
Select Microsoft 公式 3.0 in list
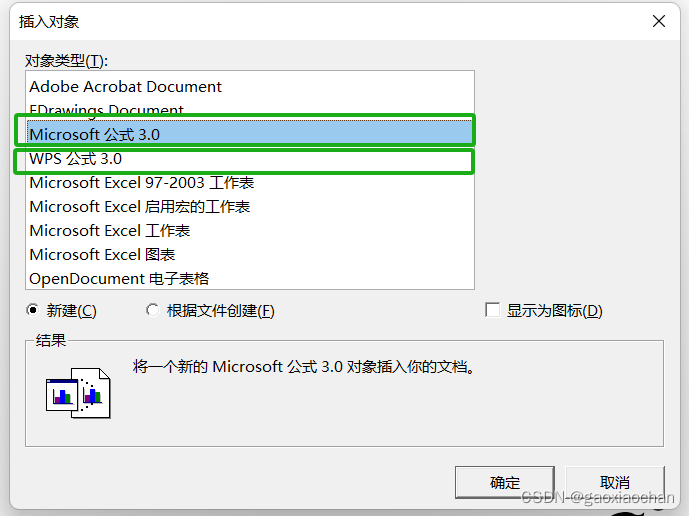pyautogui.click(x=250, y=134)
